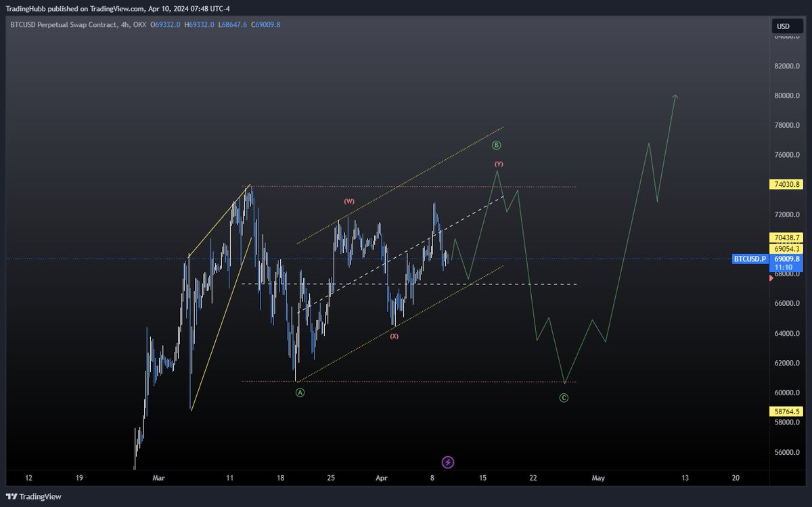
Task: Click the 70438.7 yellow price label
Action: coord(785,238)
